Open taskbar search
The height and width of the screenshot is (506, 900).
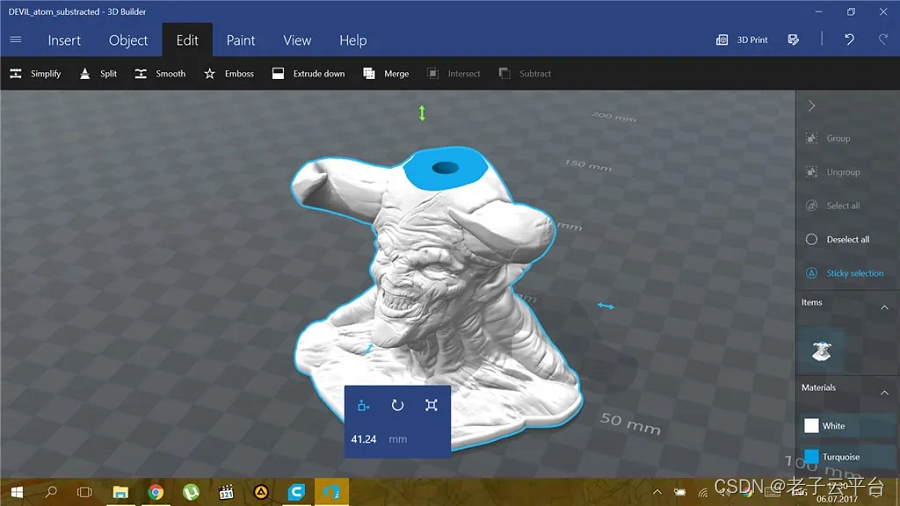pyautogui.click(x=51, y=492)
